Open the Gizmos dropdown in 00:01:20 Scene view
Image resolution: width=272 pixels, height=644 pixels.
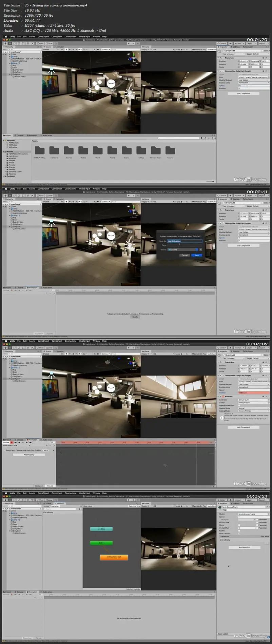[x=105, y=49]
